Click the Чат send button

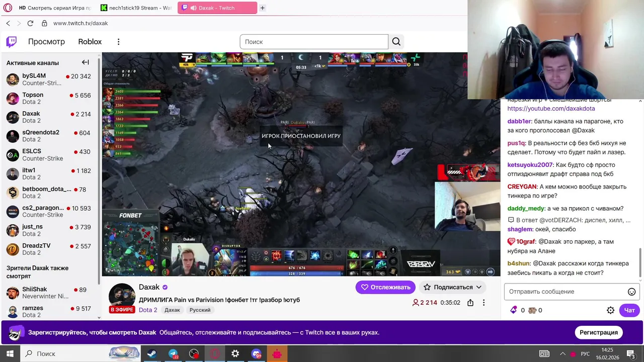pos(629,310)
